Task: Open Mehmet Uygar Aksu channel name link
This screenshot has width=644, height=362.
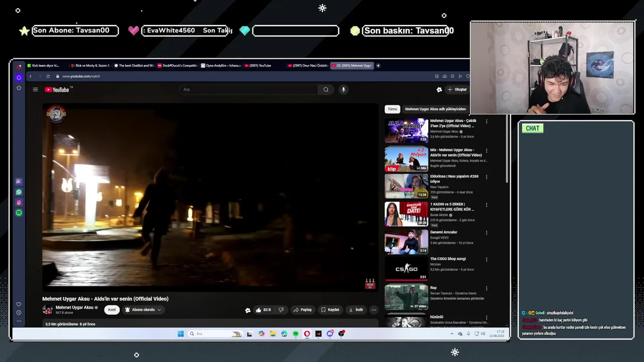Action: coord(74,308)
